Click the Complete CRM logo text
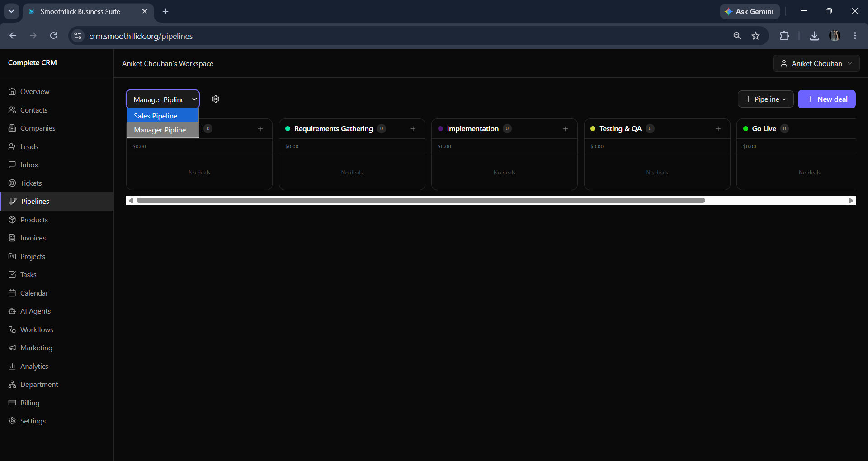The width and height of the screenshot is (868, 461). tap(33, 62)
